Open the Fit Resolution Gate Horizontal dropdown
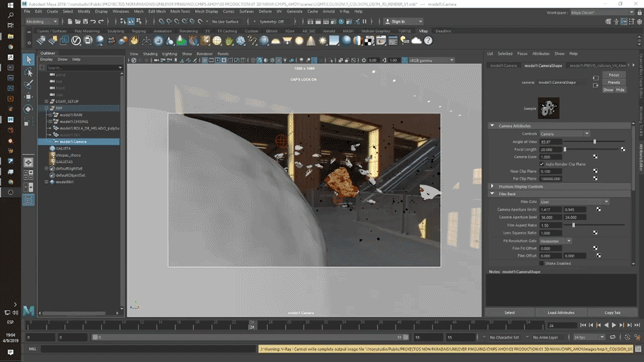644x362 pixels. pyautogui.click(x=555, y=241)
